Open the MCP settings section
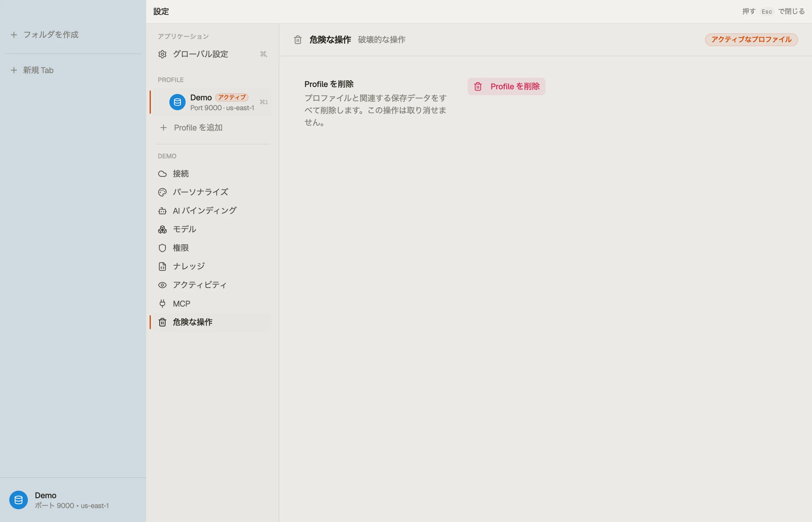Screen dimensions: 812x522 pos(213,304)
